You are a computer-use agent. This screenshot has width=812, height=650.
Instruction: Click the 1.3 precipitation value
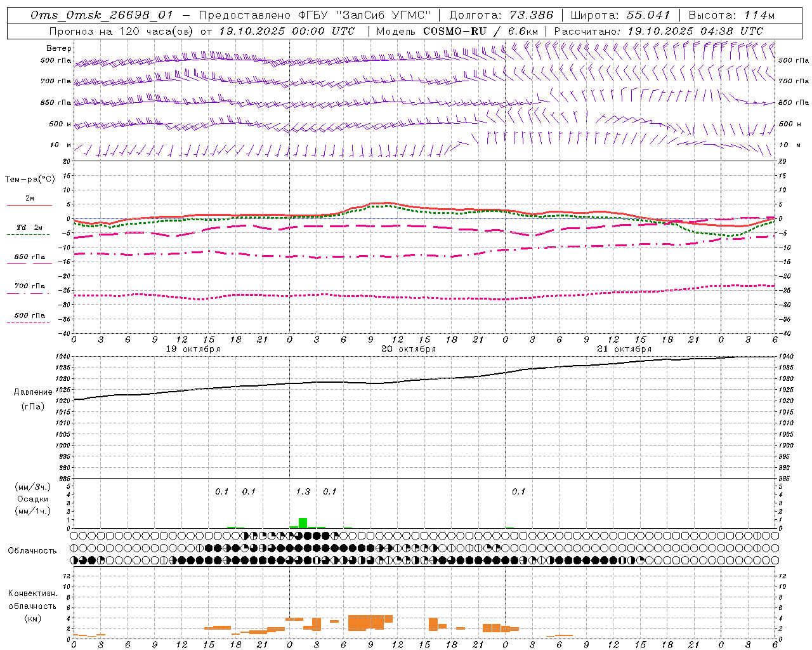tap(303, 491)
